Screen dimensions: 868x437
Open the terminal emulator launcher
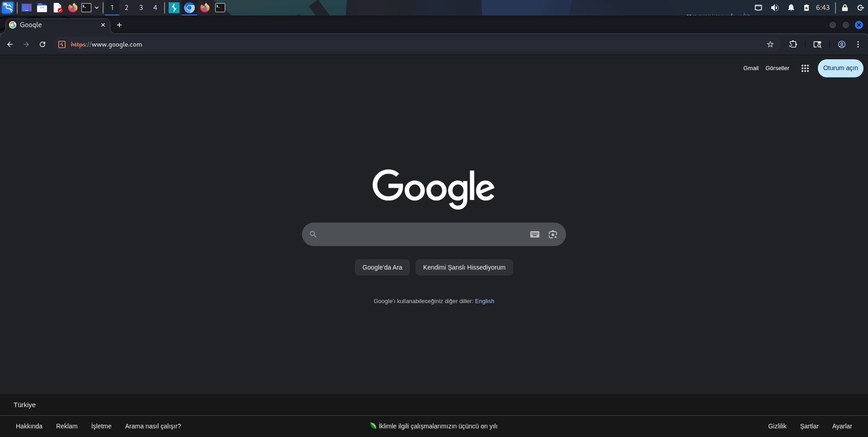tap(86, 8)
